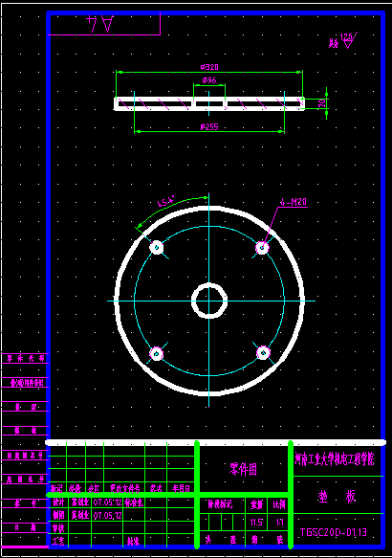Click the 45.4° angle dimension text

tap(166, 201)
